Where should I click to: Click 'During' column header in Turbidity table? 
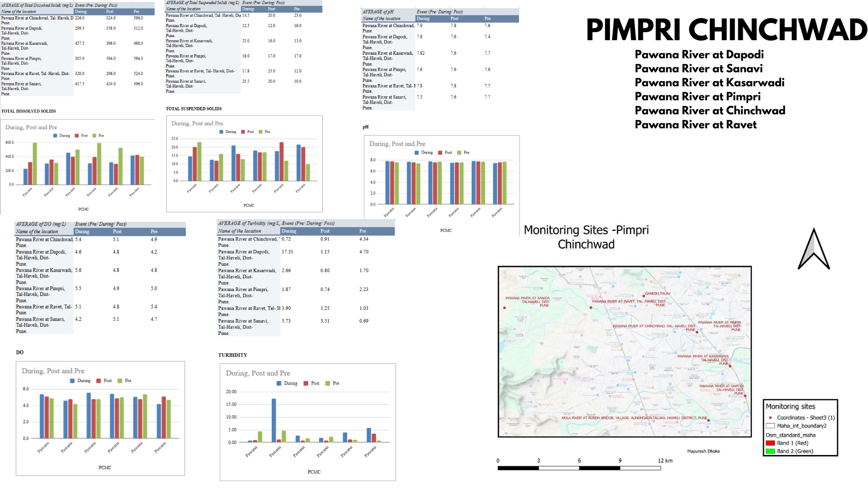coord(289,231)
